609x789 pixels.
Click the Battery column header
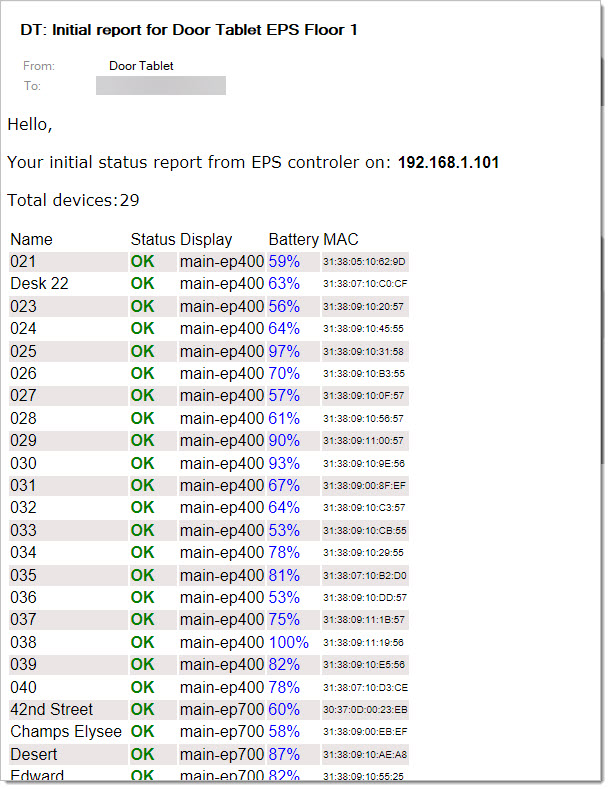click(x=294, y=240)
